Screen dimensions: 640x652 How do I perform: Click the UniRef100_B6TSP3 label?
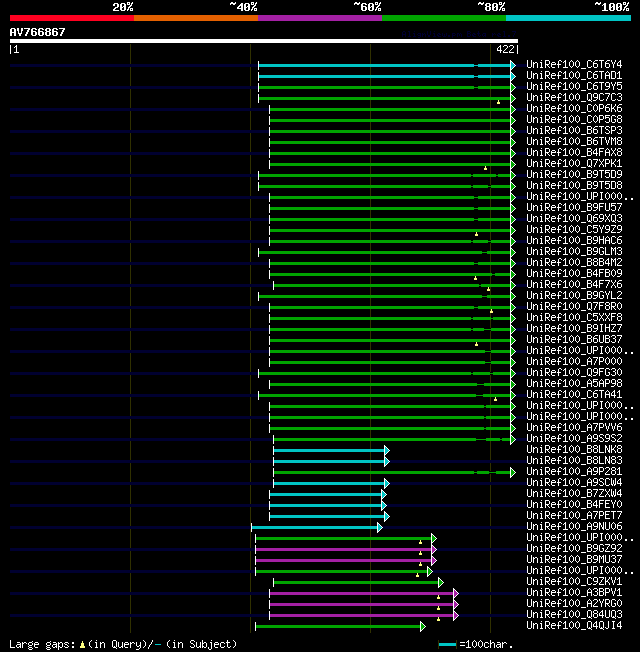point(574,131)
